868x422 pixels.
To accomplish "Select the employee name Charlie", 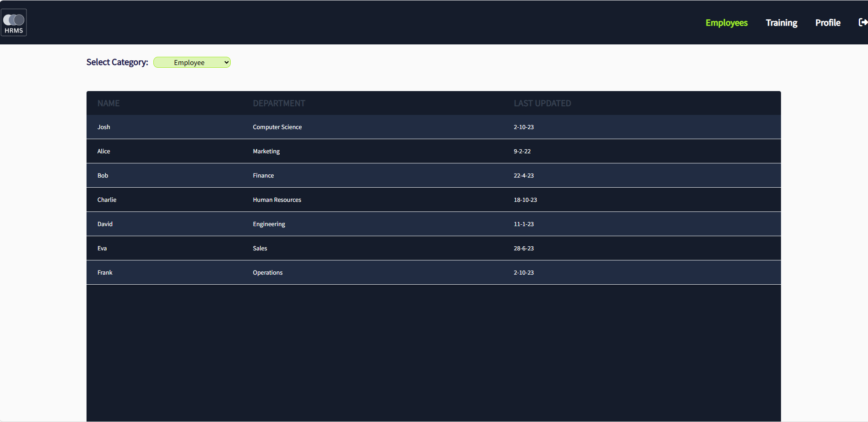I will coord(107,200).
